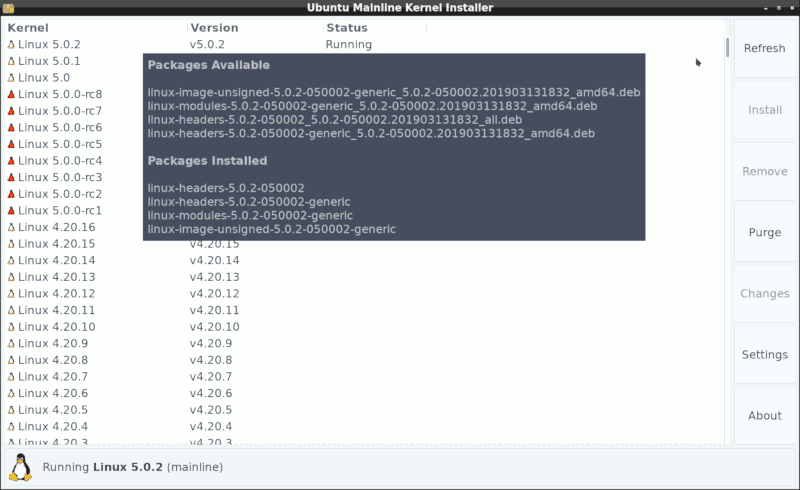
Task: Click the application icon in the title bar
Action: click(8, 8)
